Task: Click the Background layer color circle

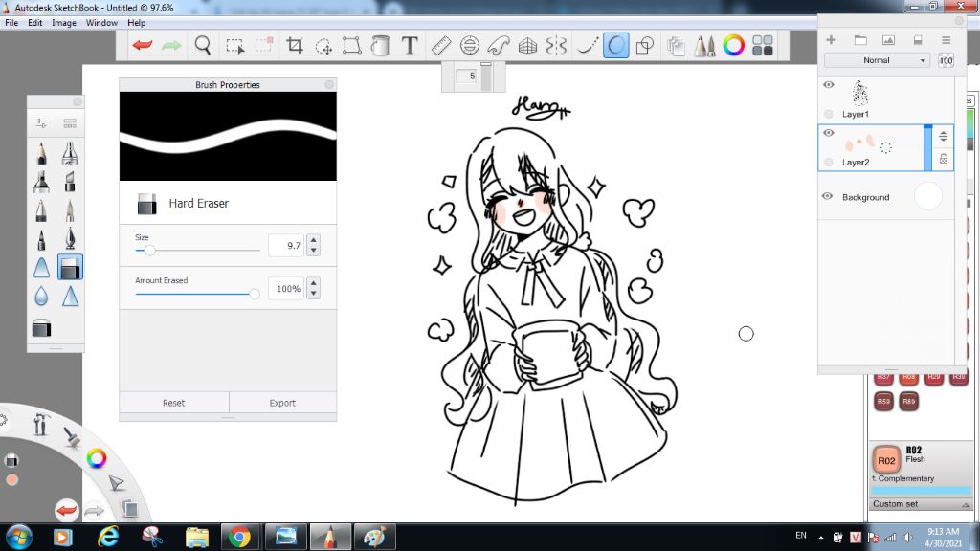Action: tap(927, 196)
